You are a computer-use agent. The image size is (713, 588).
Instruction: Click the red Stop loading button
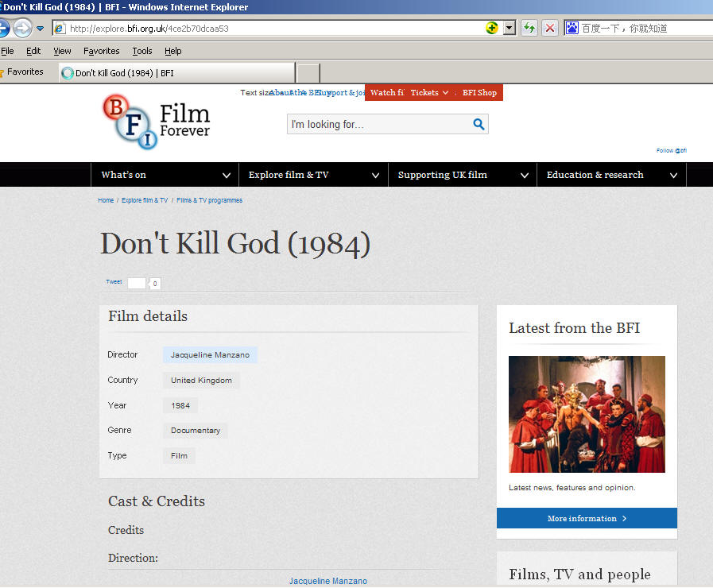pos(550,28)
